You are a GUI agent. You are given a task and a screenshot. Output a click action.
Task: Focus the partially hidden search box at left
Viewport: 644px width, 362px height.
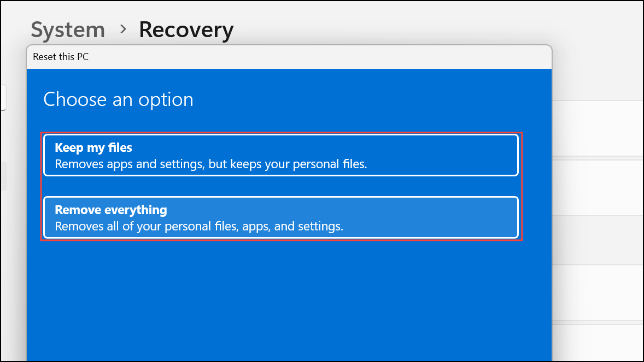(3, 97)
